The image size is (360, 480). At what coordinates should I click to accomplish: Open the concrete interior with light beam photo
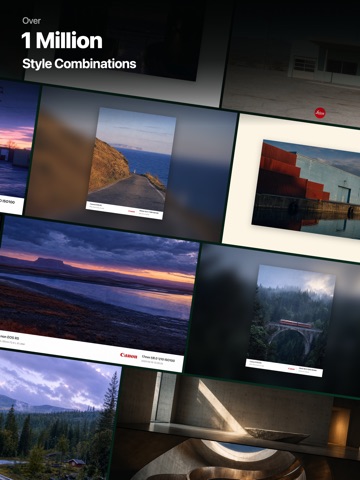pyautogui.click(x=235, y=425)
